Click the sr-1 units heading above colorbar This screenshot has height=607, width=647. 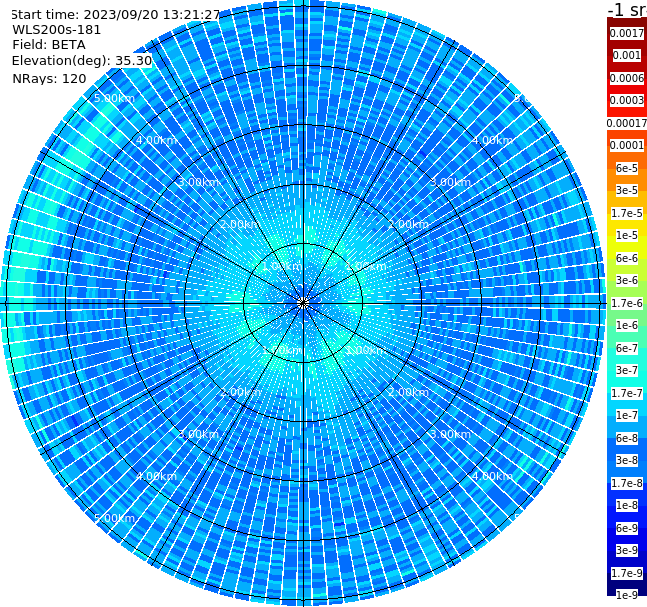coord(627,9)
